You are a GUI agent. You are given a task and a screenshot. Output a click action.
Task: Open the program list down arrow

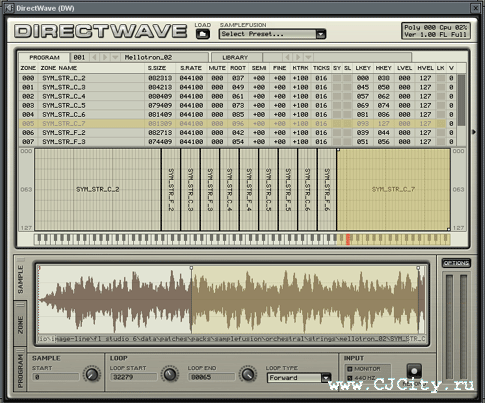click(x=115, y=57)
